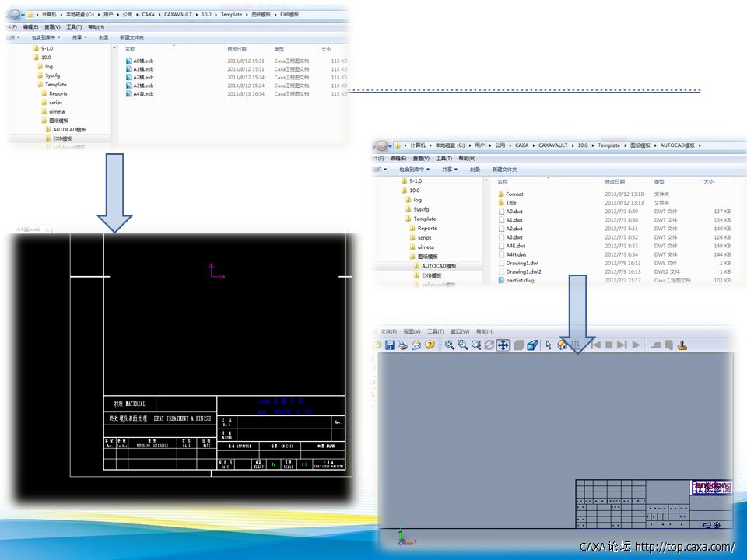
Task: Sort by 修改日期 column in EXB模板 window
Action: coord(237,49)
